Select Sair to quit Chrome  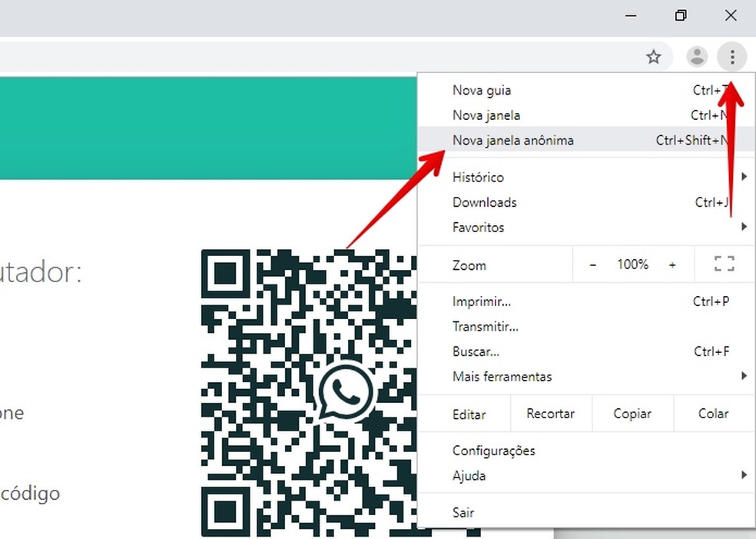point(585,512)
